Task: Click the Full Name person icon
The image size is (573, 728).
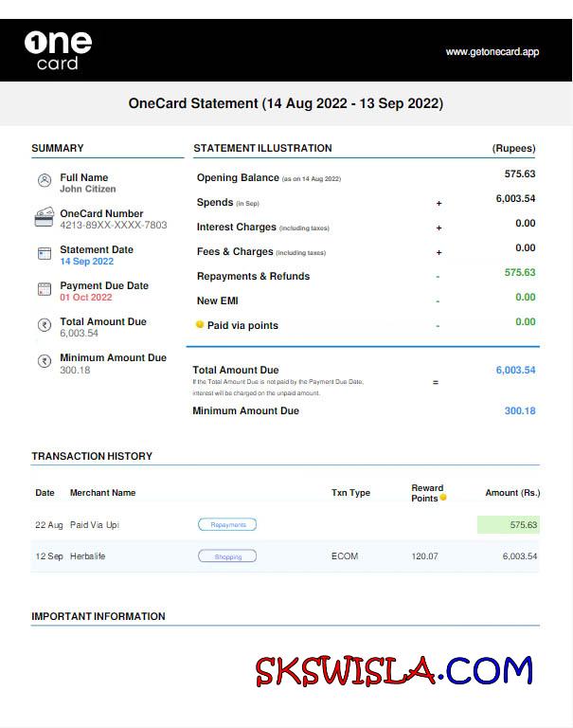Action: tap(44, 181)
